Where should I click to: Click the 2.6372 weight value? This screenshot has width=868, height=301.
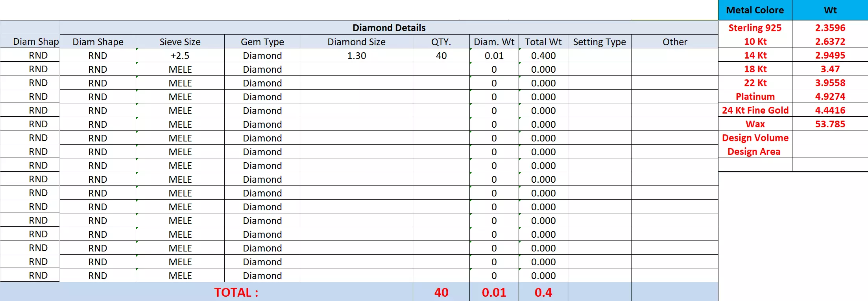click(830, 41)
